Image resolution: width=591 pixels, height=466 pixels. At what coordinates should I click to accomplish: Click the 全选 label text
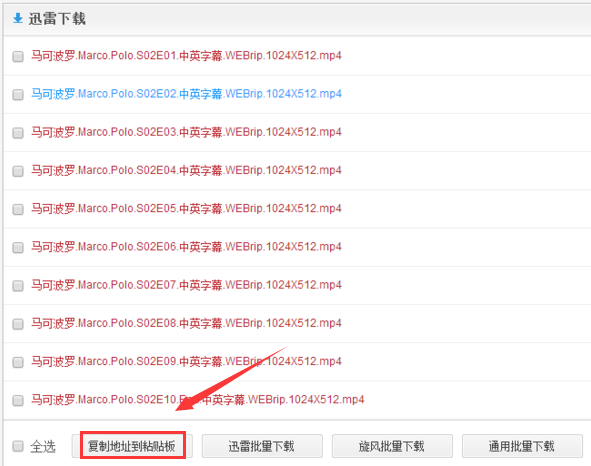(x=43, y=447)
